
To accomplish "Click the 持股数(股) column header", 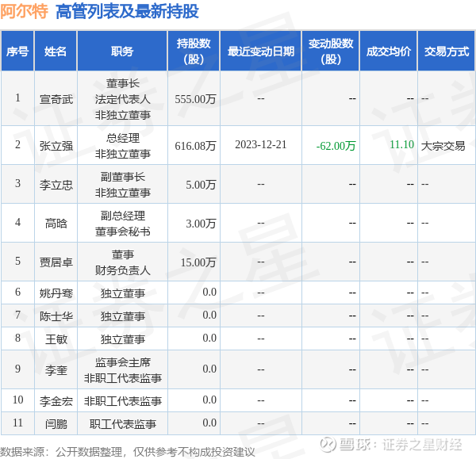I will pyautogui.click(x=194, y=51).
